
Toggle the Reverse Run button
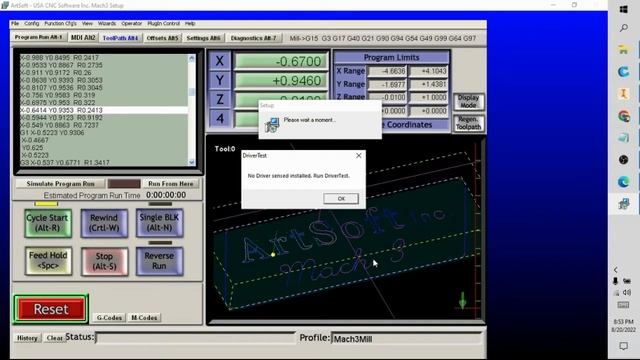click(160, 261)
